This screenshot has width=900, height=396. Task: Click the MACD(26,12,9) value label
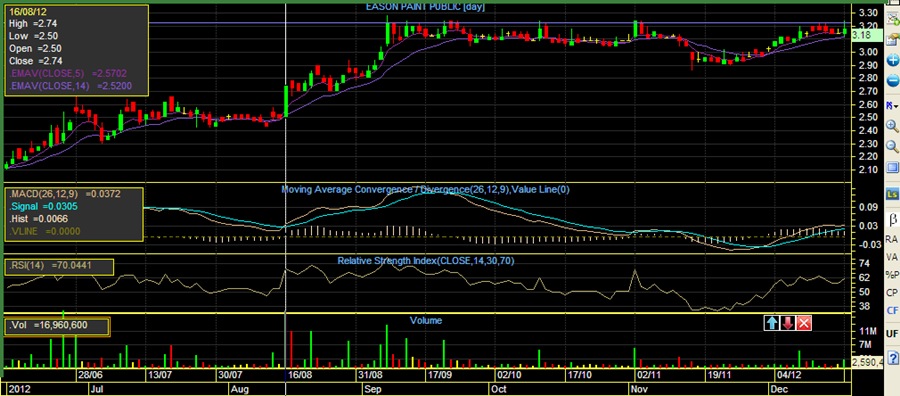(x=64, y=195)
